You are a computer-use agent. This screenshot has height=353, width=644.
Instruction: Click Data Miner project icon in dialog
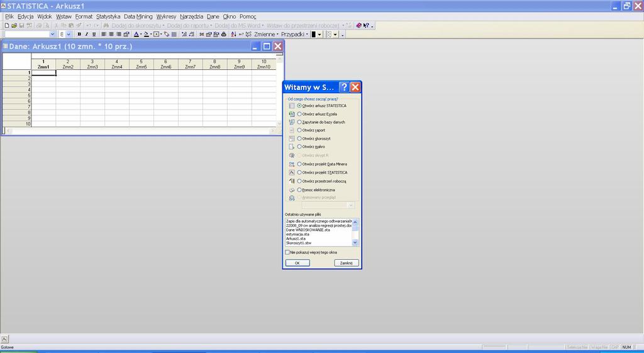pos(292,164)
